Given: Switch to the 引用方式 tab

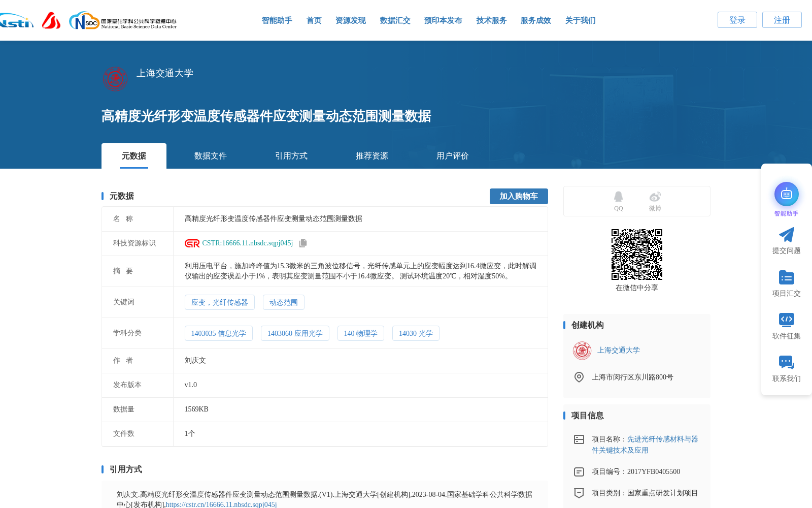Looking at the screenshot, I should [291, 156].
